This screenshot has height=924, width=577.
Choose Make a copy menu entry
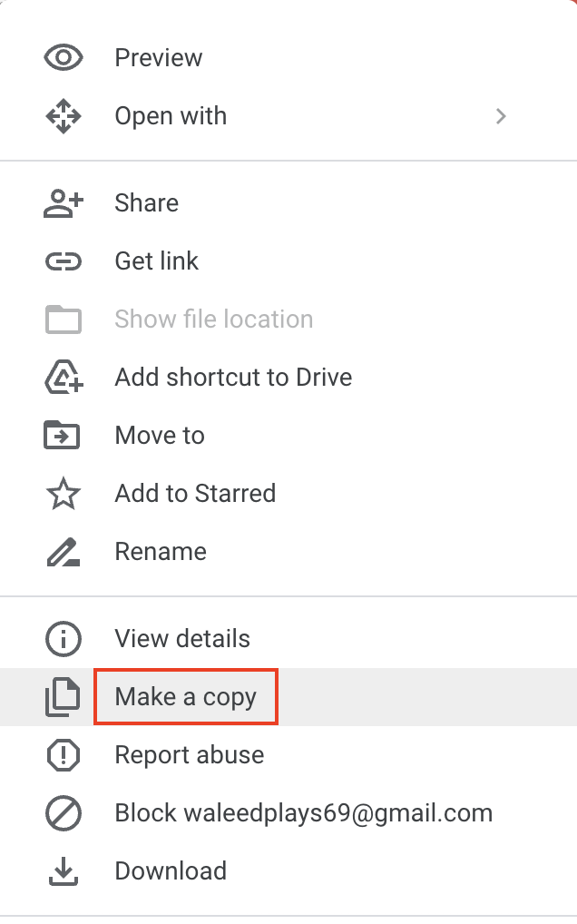click(186, 697)
